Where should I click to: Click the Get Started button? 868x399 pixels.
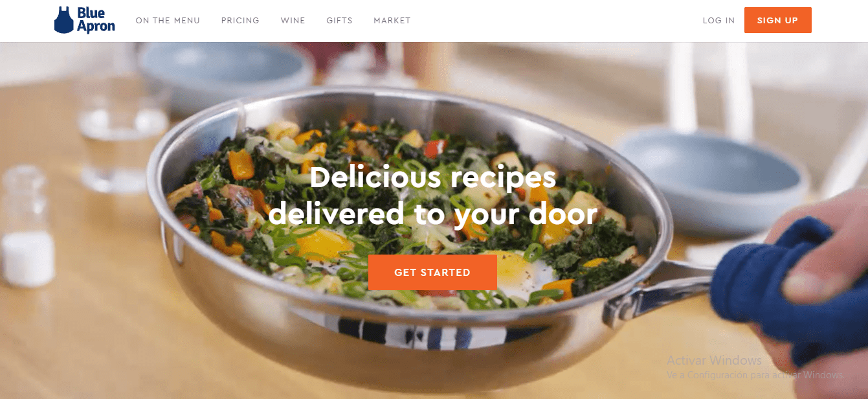432,272
